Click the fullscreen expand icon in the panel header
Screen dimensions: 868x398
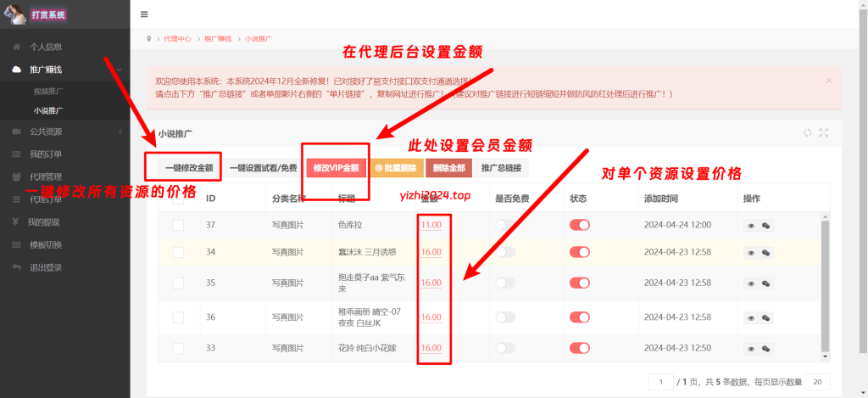(824, 133)
